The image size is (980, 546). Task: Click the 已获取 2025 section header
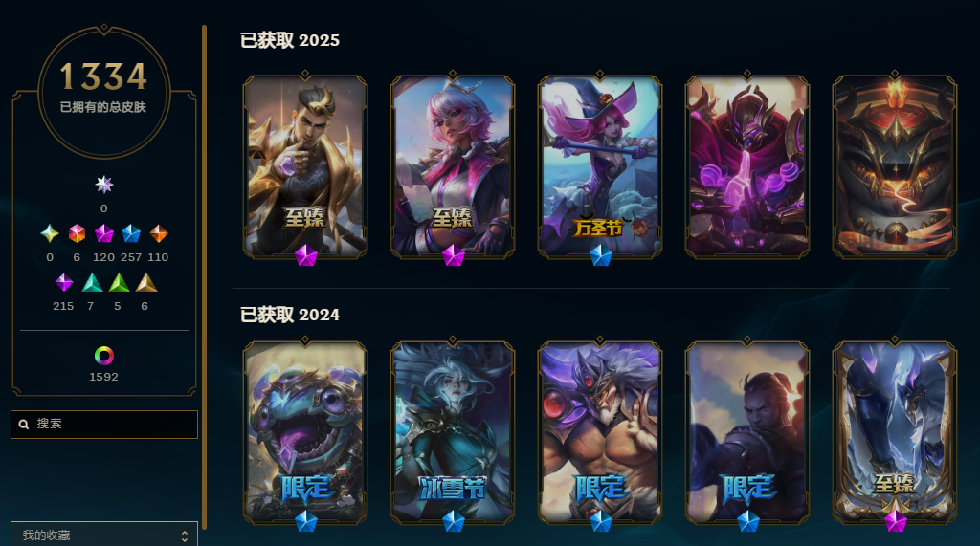click(290, 40)
